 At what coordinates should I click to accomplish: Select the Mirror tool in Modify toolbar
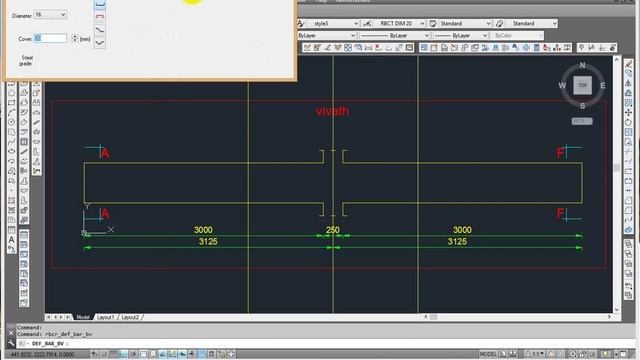[629, 83]
